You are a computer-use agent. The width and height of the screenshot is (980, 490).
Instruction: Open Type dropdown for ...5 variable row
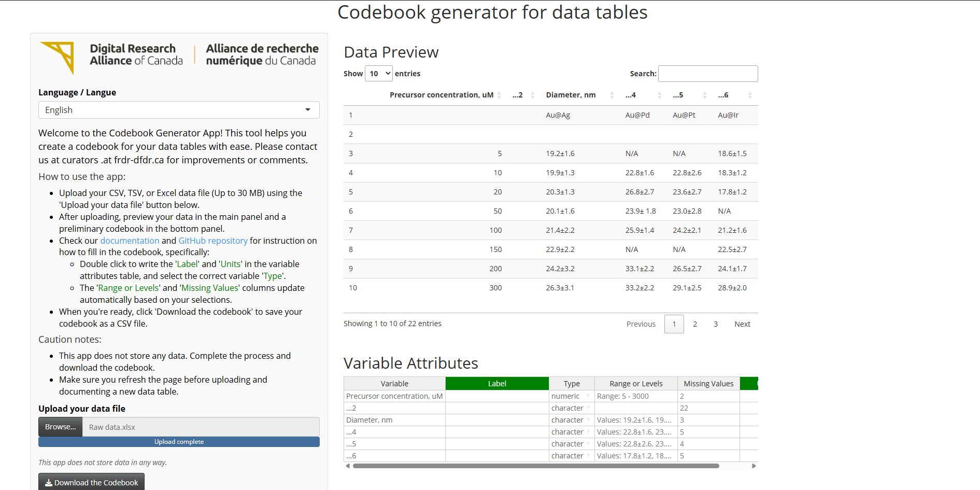point(588,444)
